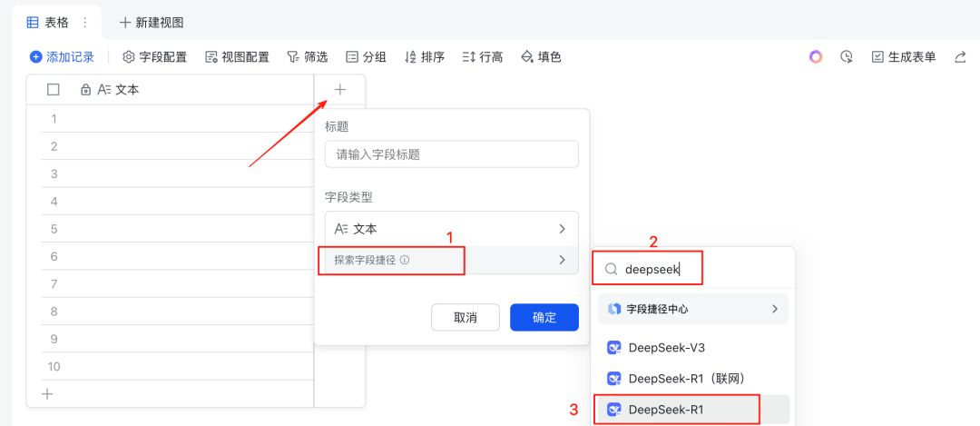This screenshot has height=426, width=980.
Task: Click the share arrow icon at top right
Action: (961, 57)
